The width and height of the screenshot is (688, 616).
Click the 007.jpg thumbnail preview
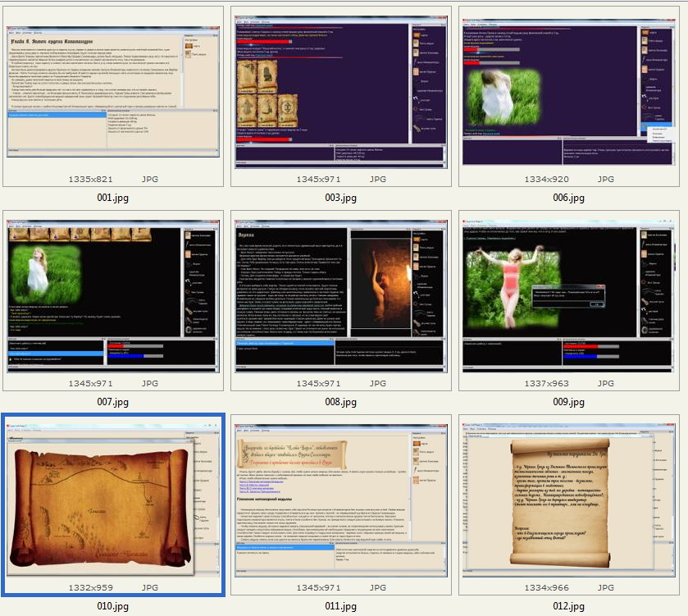tap(113, 295)
